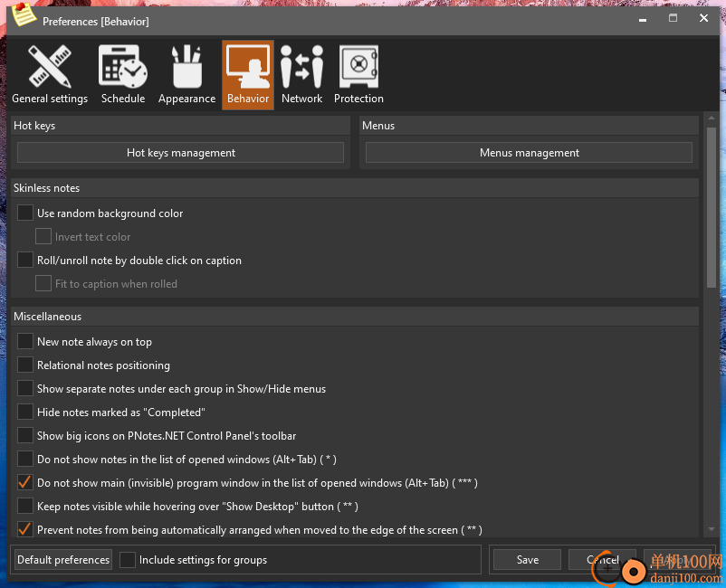Screen dimensions: 726x588
Task: Cancel the preferences dialog
Action: pyautogui.click(x=602, y=560)
